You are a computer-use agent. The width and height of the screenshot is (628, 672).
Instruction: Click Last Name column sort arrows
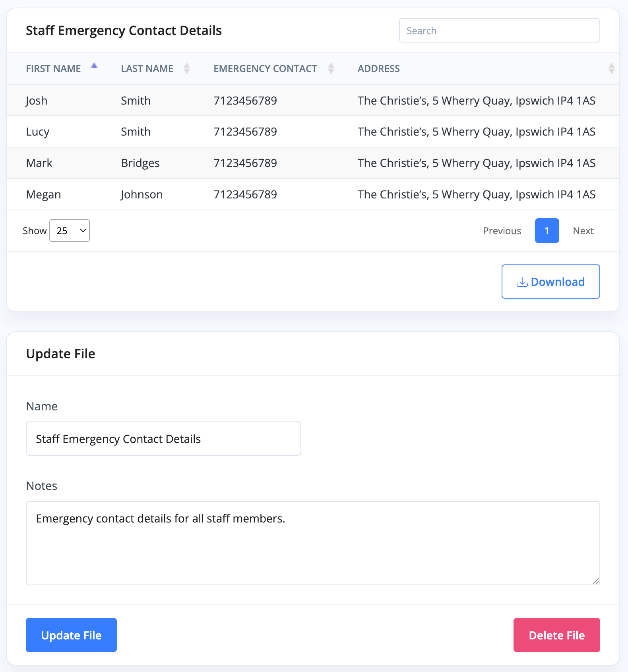pyautogui.click(x=186, y=68)
